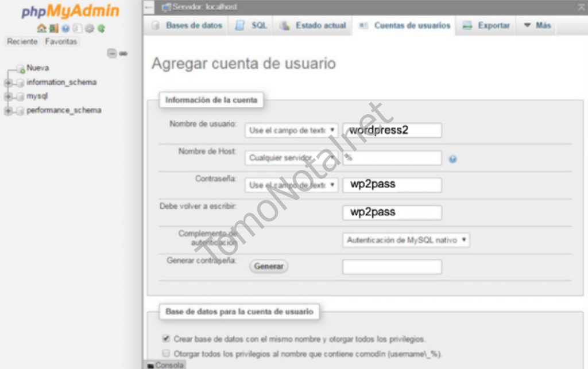This screenshot has width=588, height=369.
Task: Click the Home icon under phpMyAdmin logo
Action: (x=41, y=28)
